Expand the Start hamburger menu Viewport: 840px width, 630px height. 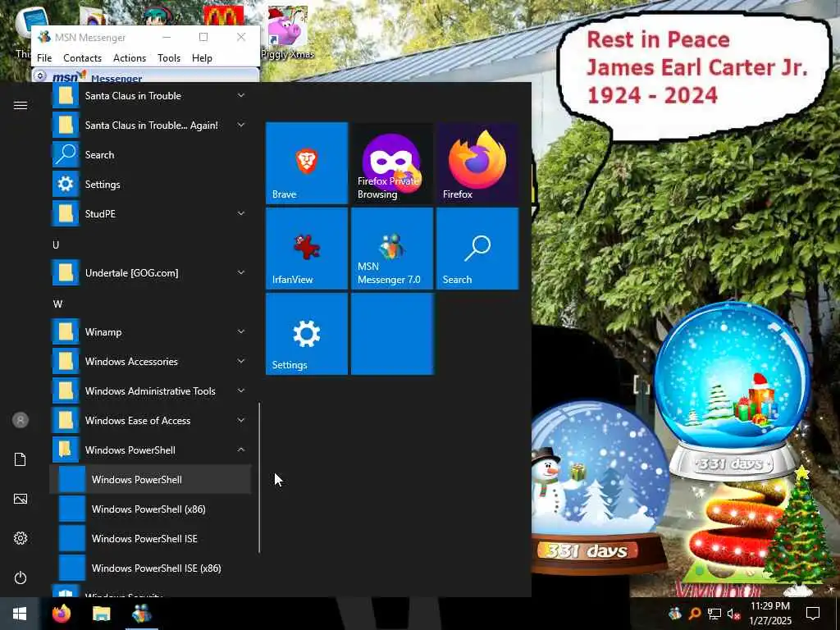(21, 106)
